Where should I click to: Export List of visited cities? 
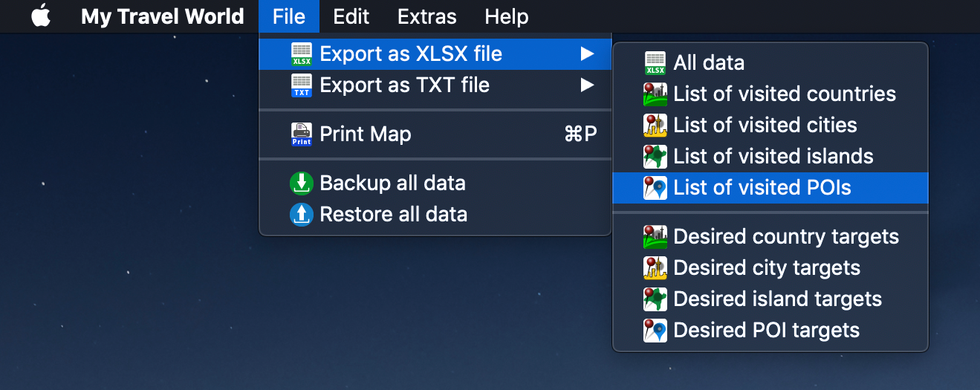click(770, 126)
